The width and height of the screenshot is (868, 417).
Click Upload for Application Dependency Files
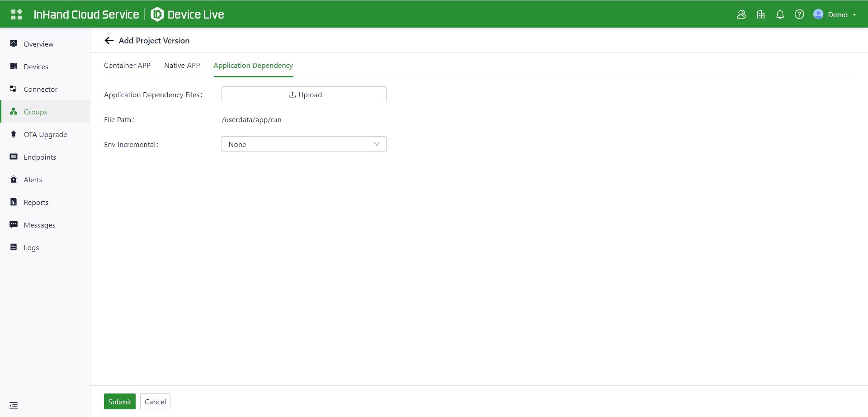304,95
